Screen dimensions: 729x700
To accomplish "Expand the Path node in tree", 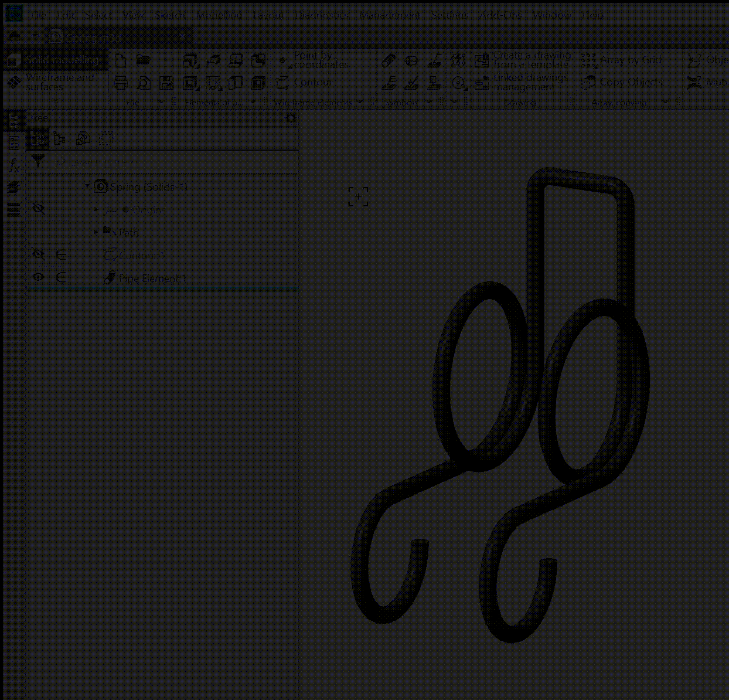I will 96,232.
